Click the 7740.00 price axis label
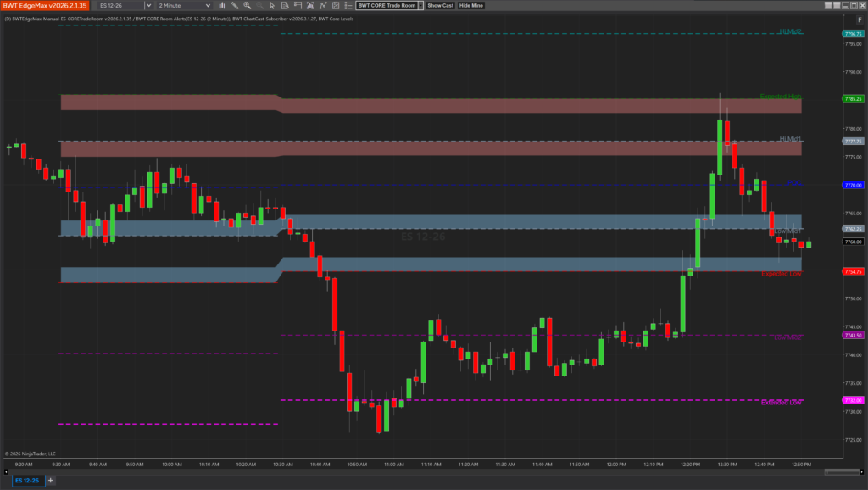 [853, 355]
